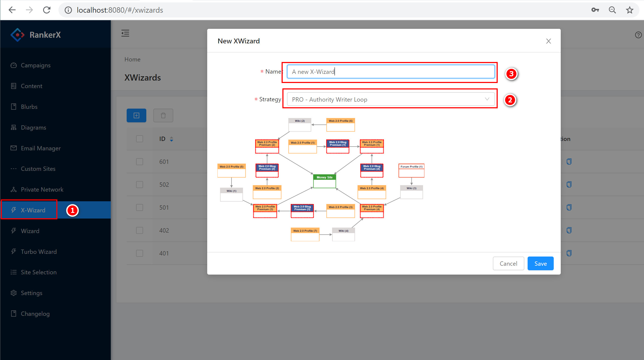Click the Cancel button
The image size is (644, 360).
[508, 264]
